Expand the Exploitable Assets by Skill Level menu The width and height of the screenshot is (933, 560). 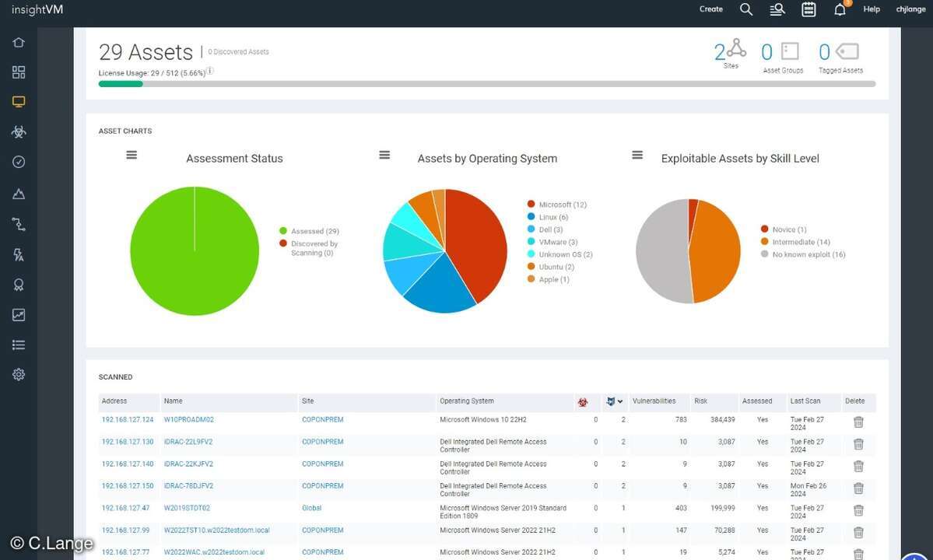click(637, 156)
